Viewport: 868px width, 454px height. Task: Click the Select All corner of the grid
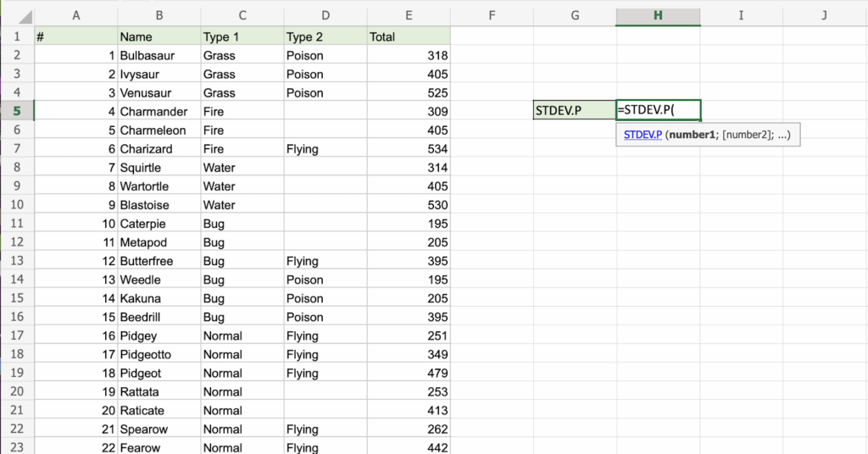click(x=16, y=15)
